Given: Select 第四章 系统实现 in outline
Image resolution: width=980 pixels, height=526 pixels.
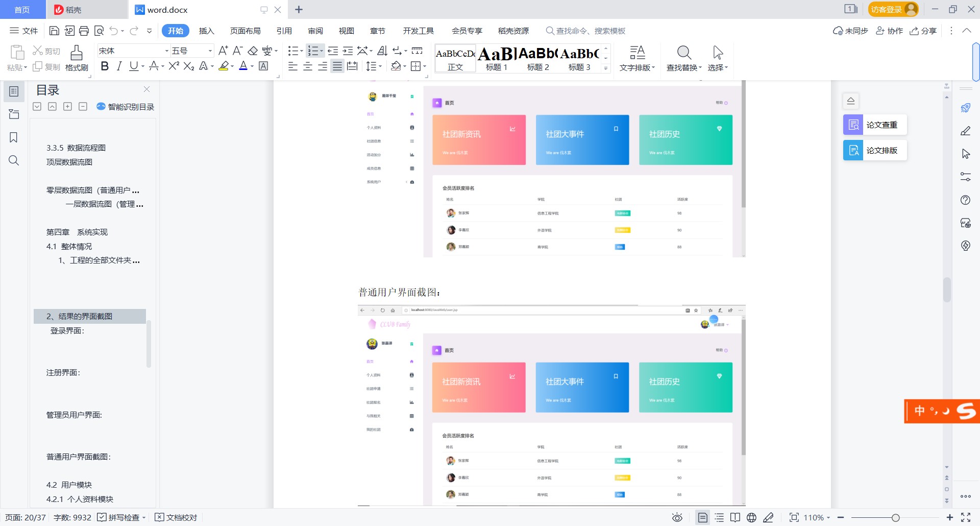Looking at the screenshot, I should [77, 232].
